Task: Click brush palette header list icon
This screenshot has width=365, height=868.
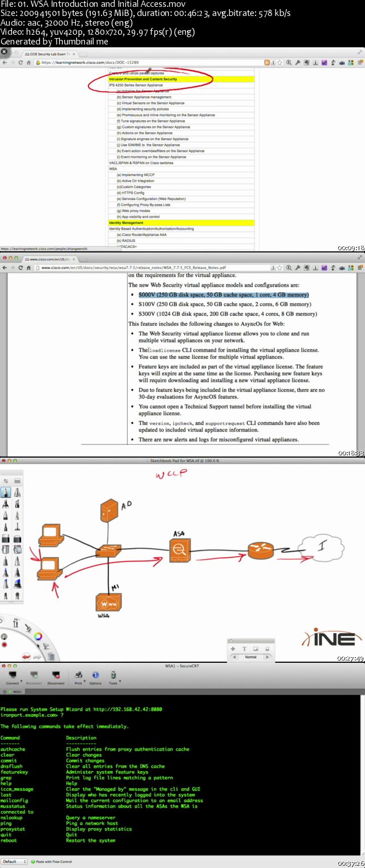Action: click(18, 481)
